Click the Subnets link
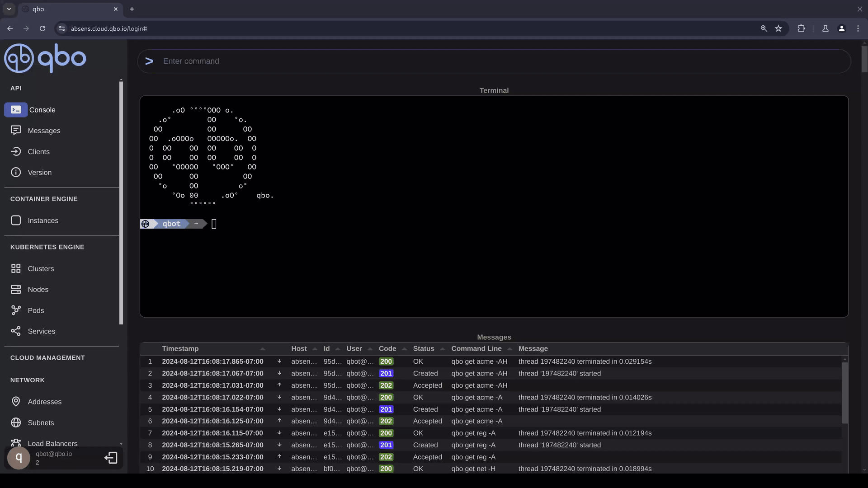The image size is (868, 488). pyautogui.click(x=41, y=422)
